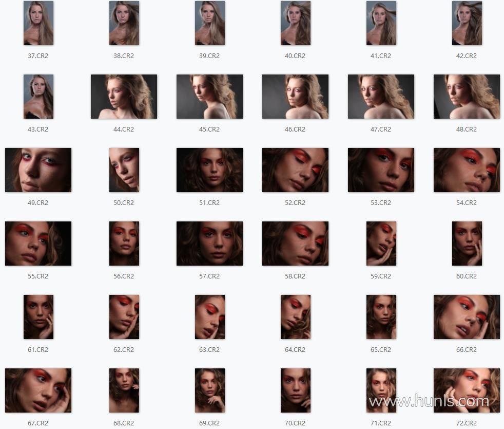Viewport: 504px width, 429px height.
Task: Select the 59.CR2 thumbnail
Action: click(x=381, y=244)
